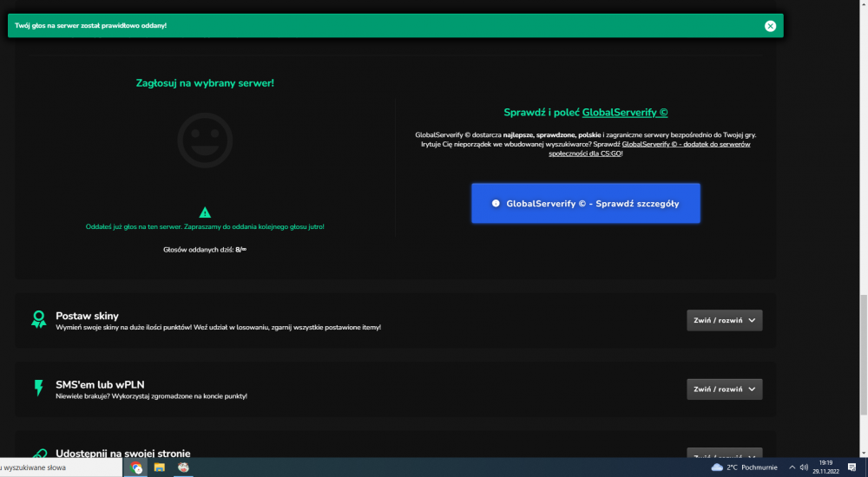Click the volume speaker tray icon
This screenshot has height=477, width=868.
pyautogui.click(x=804, y=467)
